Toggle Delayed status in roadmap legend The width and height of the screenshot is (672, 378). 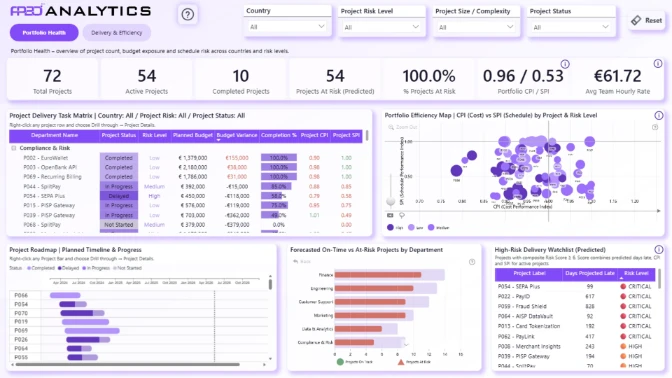click(x=68, y=268)
